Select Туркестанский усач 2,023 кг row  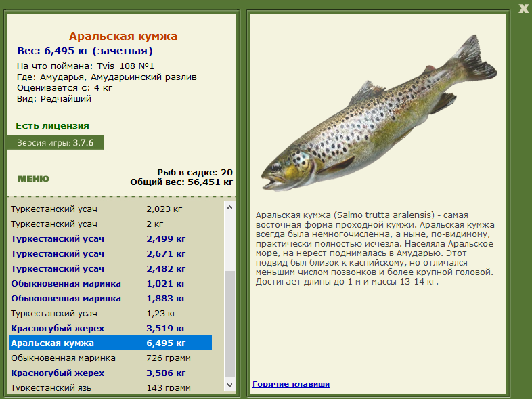coord(110,209)
